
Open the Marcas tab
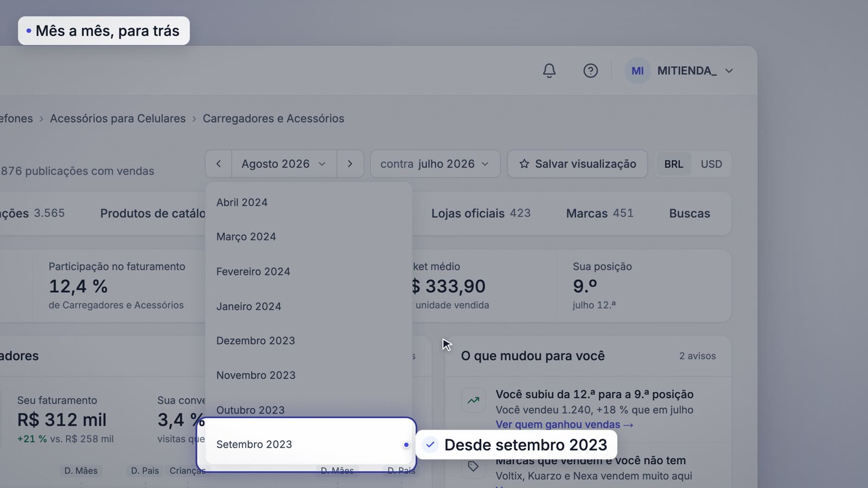click(x=599, y=214)
